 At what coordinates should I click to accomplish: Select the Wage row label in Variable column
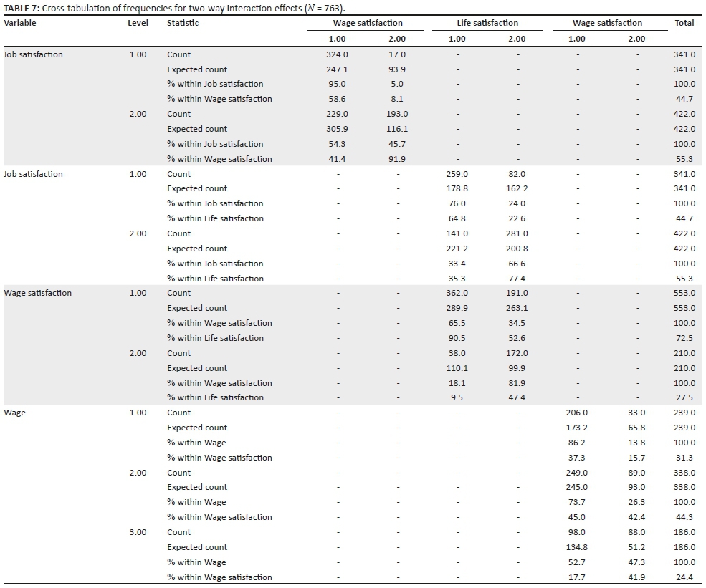(14, 413)
